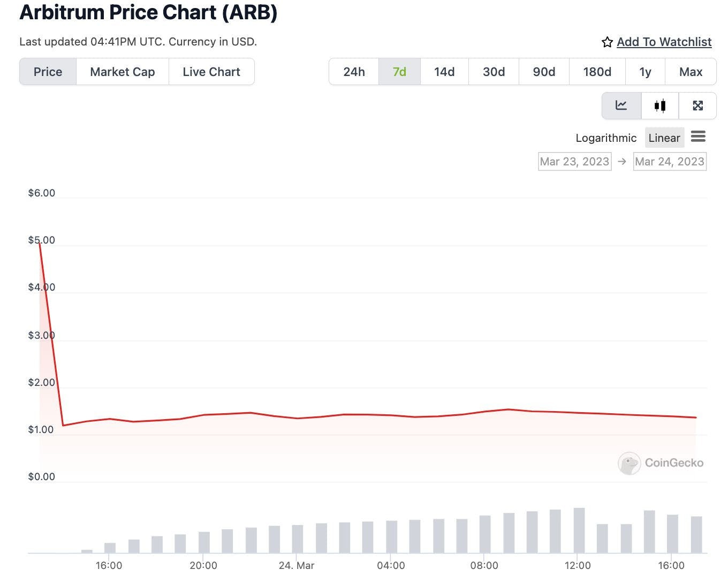
Task: Click the Add To Watchlist link
Action: tap(664, 42)
